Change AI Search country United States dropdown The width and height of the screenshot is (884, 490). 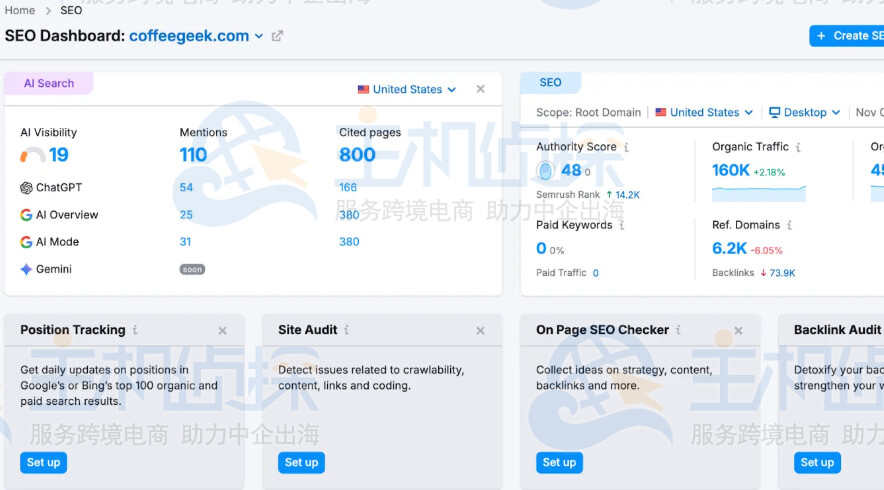[x=406, y=89]
